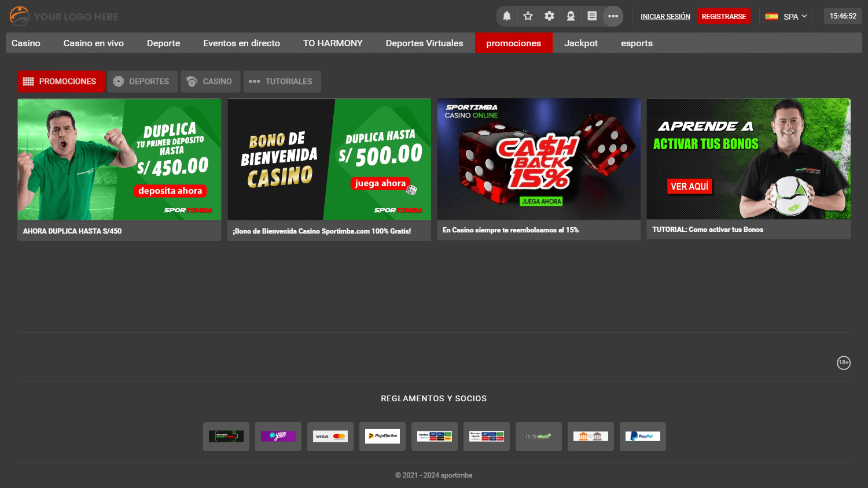The width and height of the screenshot is (868, 488).
Task: Click the Yape payment logo
Action: click(278, 437)
